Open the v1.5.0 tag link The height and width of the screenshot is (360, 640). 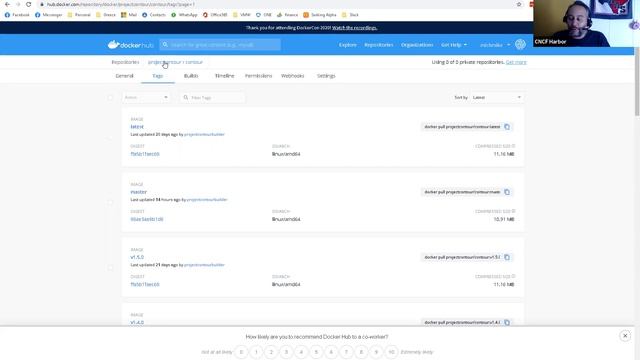137,257
